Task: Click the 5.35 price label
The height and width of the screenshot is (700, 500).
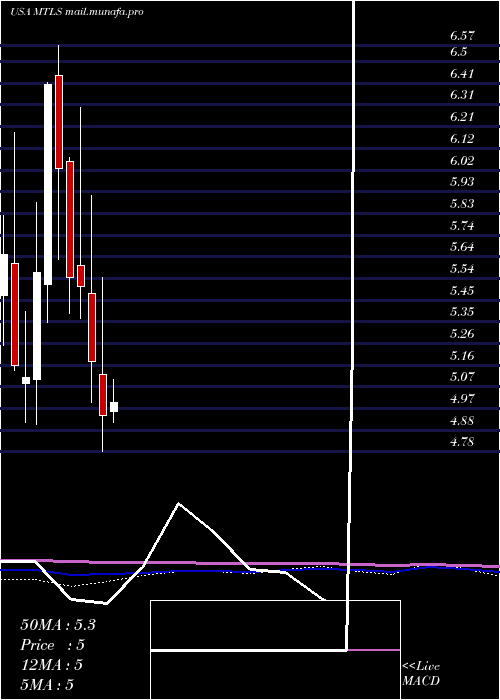Action: click(x=462, y=312)
